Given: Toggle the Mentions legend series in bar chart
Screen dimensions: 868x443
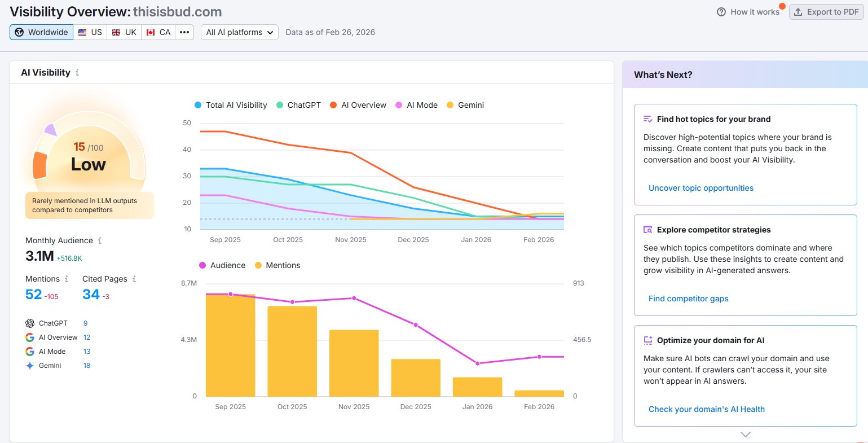Looking at the screenshot, I should (277, 265).
